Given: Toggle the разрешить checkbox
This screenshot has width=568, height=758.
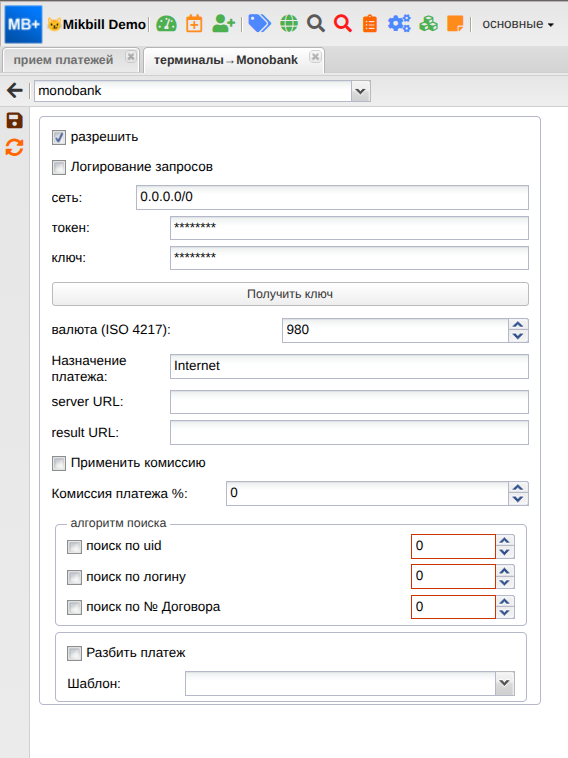Looking at the screenshot, I should 59,137.
